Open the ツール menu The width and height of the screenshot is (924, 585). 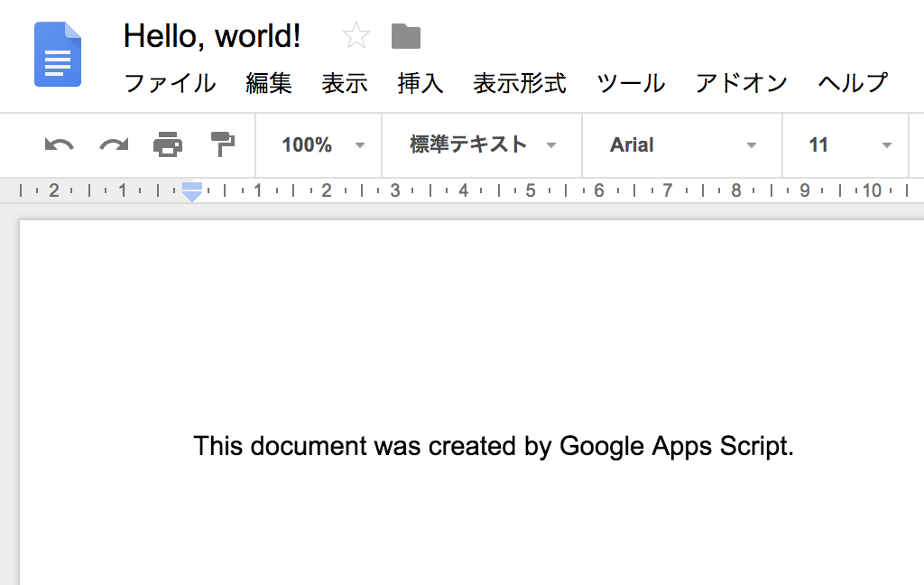pyautogui.click(x=631, y=84)
